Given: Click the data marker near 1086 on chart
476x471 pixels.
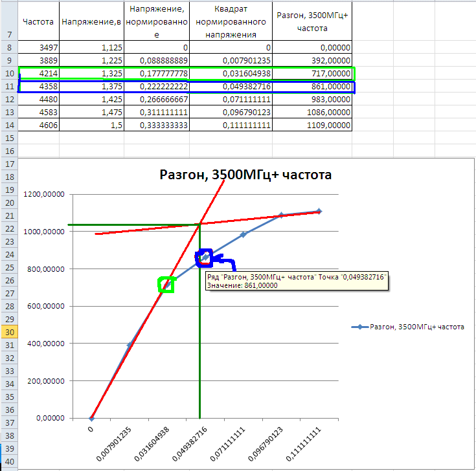Looking at the screenshot, I should (281, 215).
